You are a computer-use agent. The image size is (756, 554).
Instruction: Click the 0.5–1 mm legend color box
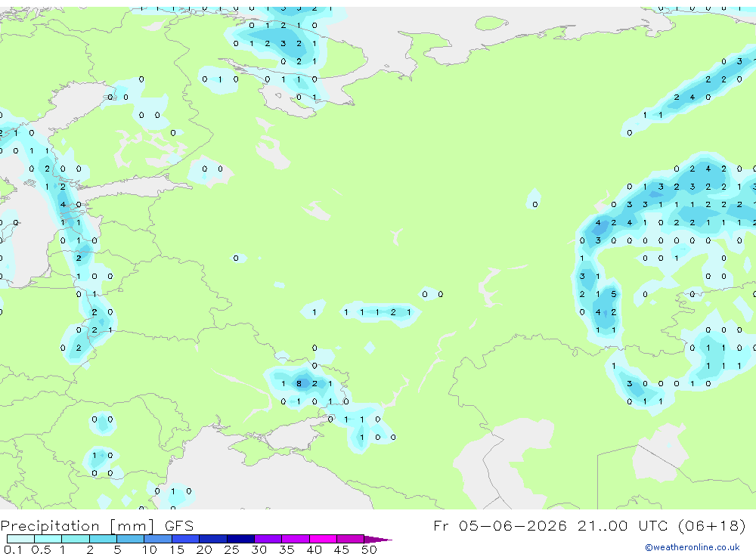pyautogui.click(x=48, y=539)
